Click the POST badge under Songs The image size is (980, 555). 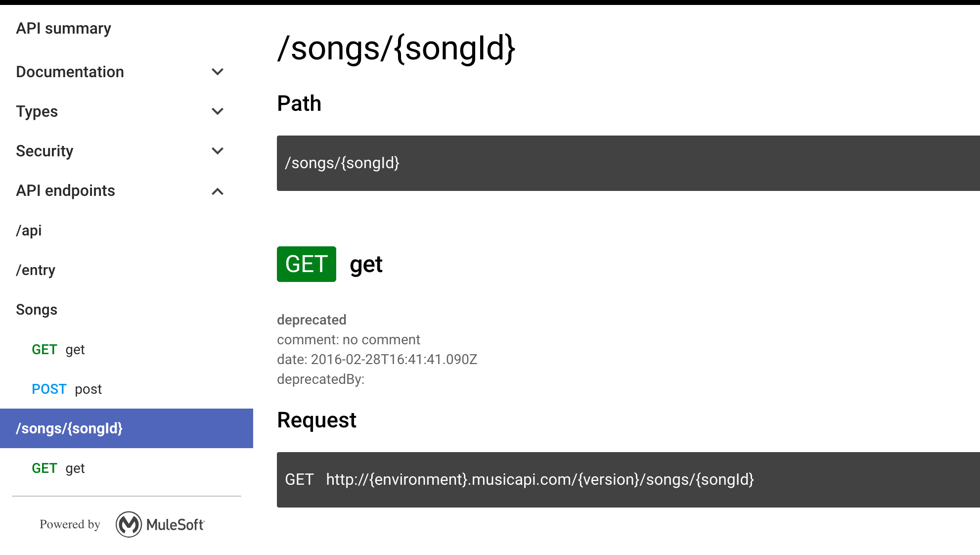pos(49,389)
